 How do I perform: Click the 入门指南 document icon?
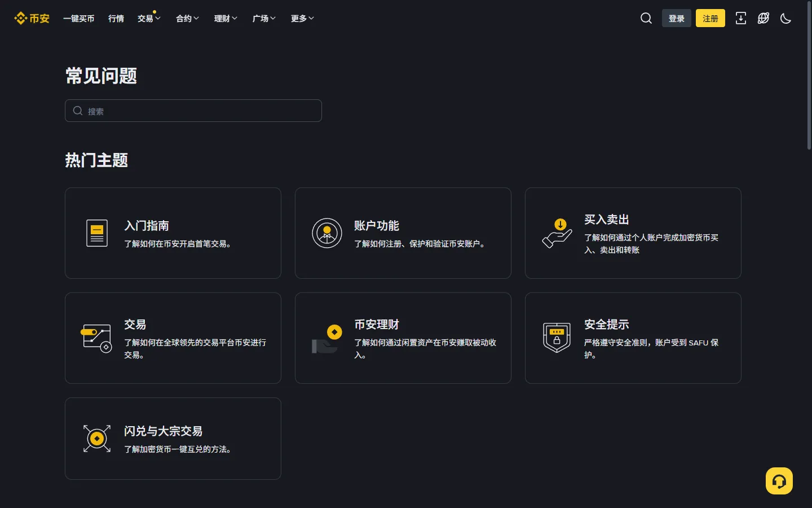[97, 233]
